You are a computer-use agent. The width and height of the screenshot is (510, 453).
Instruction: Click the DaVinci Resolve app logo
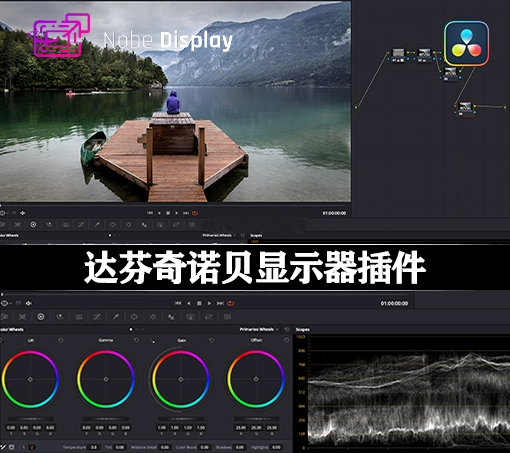pyautogui.click(x=466, y=43)
